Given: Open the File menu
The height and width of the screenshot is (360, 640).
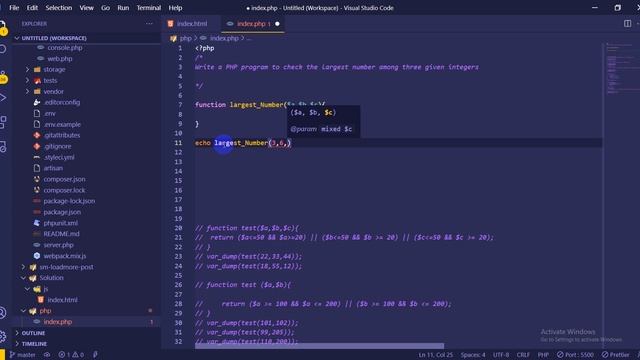Looking at the screenshot, I should pyautogui.click(x=14, y=8).
